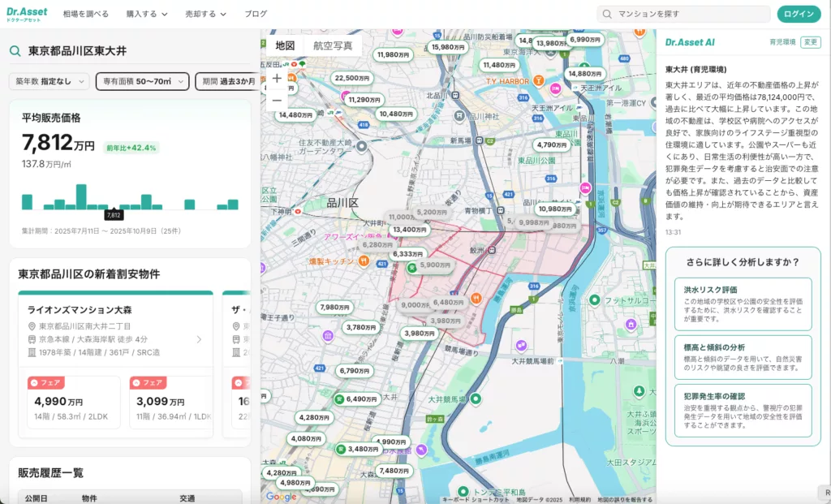
Task: Zoom in the map with plus button
Action: [x=277, y=79]
